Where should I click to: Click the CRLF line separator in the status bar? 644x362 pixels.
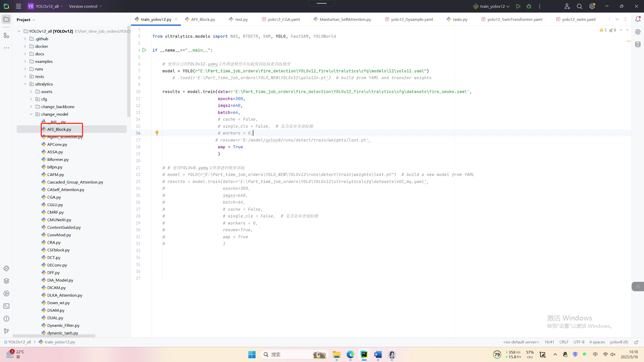pyautogui.click(x=563, y=342)
